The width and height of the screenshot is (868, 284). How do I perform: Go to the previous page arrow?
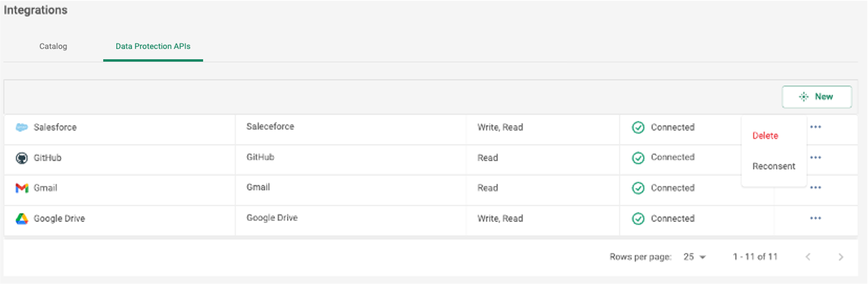click(808, 257)
